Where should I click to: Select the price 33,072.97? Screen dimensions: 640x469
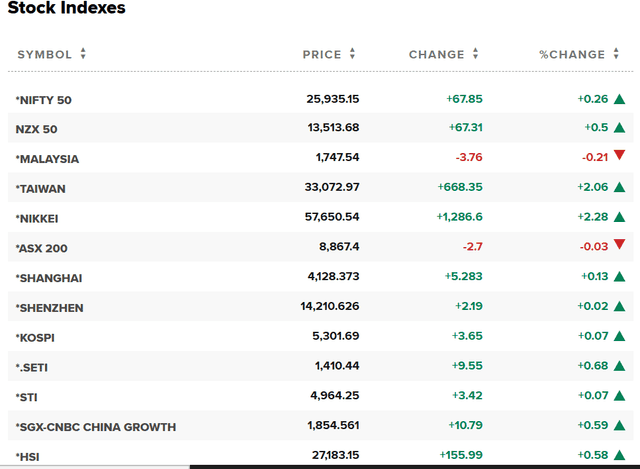(332, 187)
